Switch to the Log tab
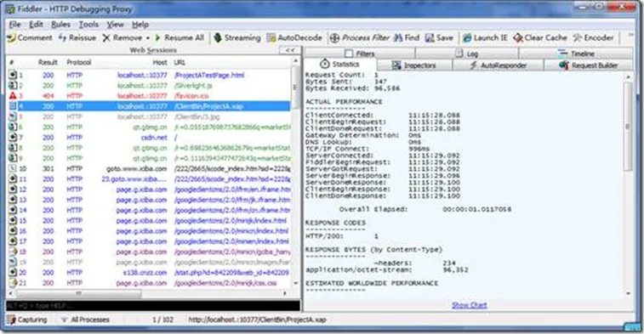Viewport: 644px width, 334px height. click(467, 54)
